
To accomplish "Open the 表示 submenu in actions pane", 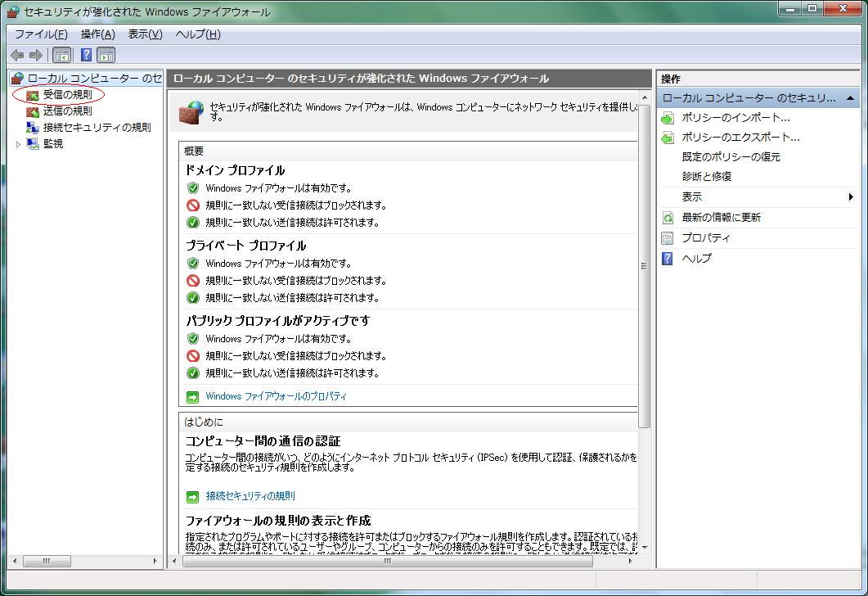I will (692, 197).
